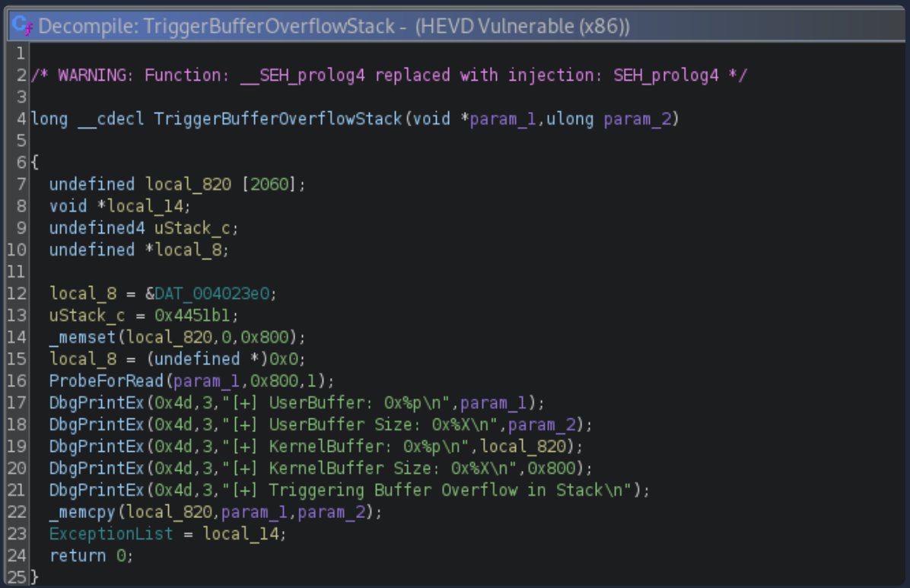
Task: Select local_14 on the ExceptionList assignment line
Action: pyautogui.click(x=240, y=534)
